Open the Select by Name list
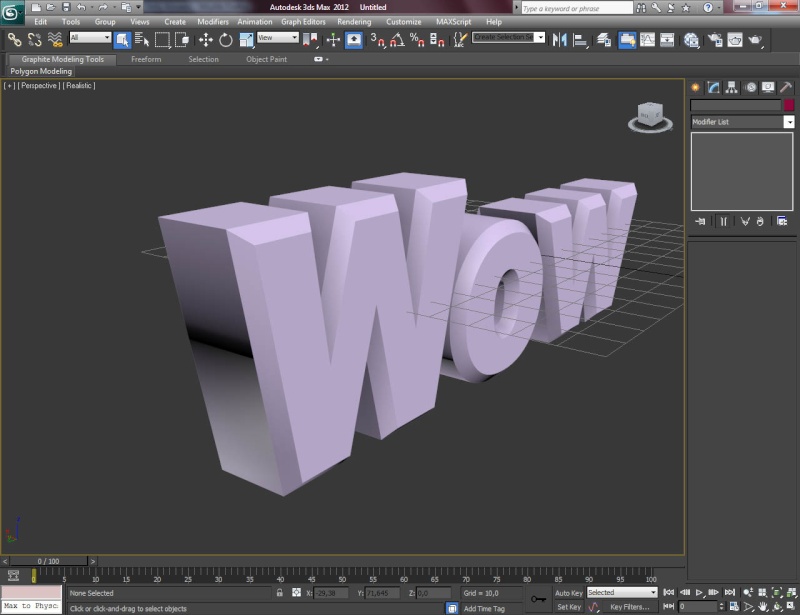This screenshot has width=800, height=615. [142, 40]
